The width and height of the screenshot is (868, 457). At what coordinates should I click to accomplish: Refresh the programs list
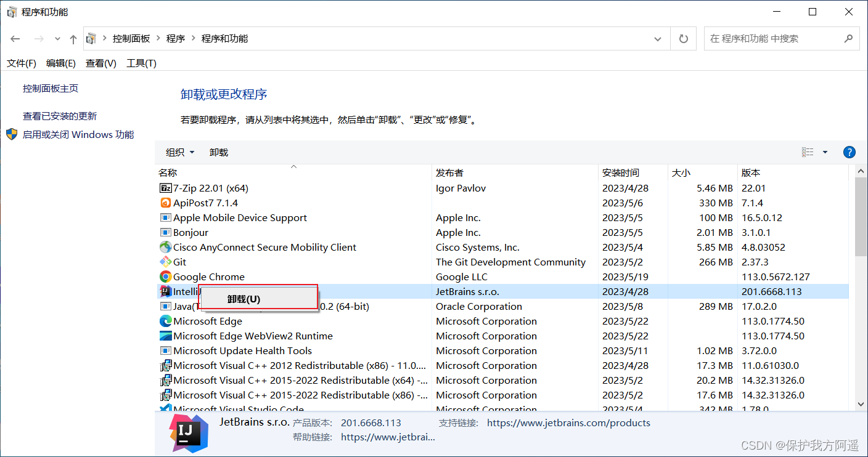click(683, 39)
